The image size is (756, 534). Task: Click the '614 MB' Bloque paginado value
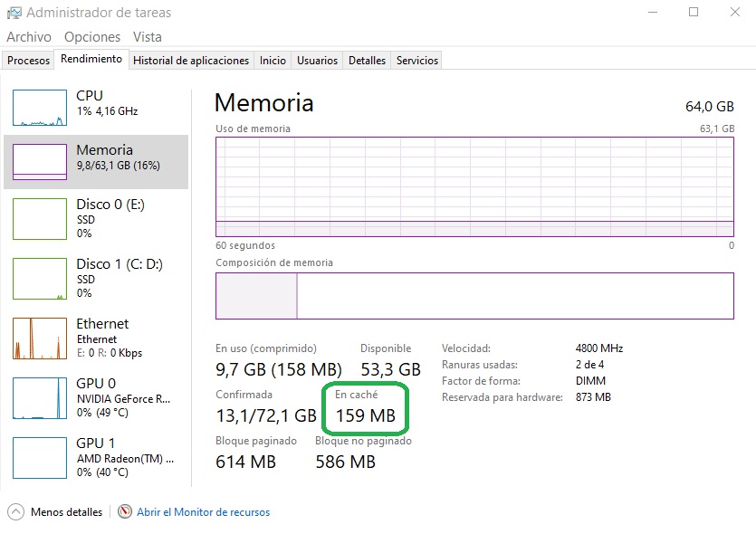[x=246, y=462]
